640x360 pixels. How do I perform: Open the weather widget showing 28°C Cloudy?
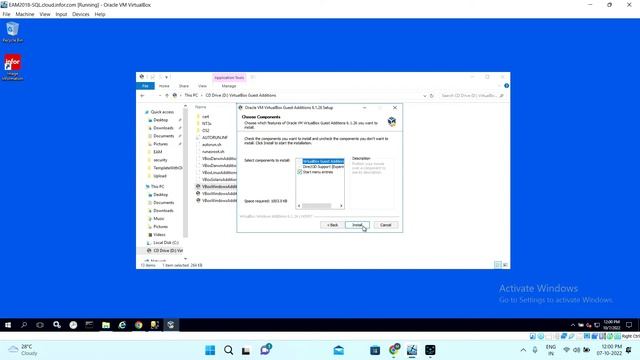(23, 350)
